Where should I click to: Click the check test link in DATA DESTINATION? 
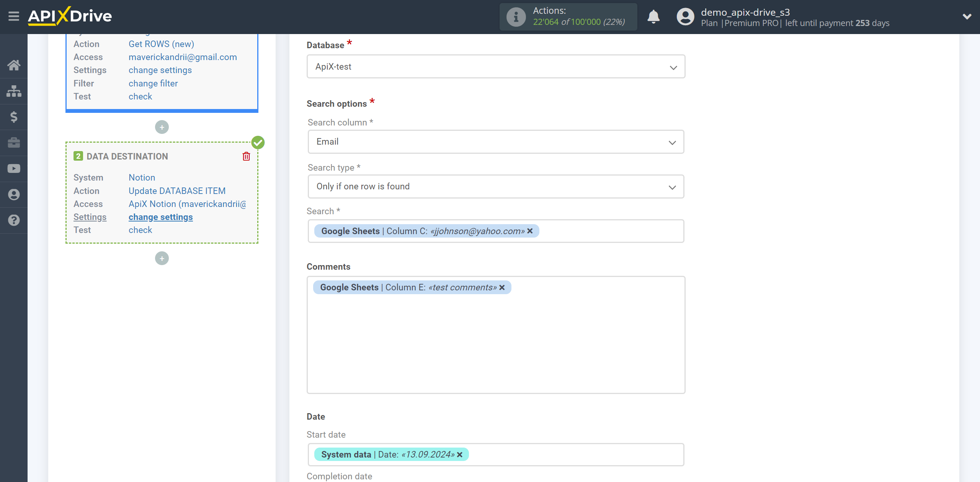pyautogui.click(x=140, y=230)
